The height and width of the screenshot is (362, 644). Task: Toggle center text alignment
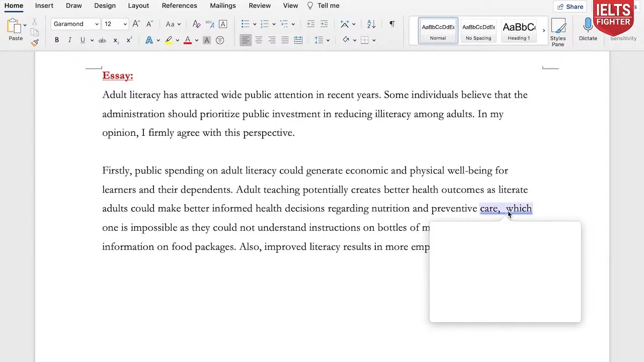coord(259,40)
